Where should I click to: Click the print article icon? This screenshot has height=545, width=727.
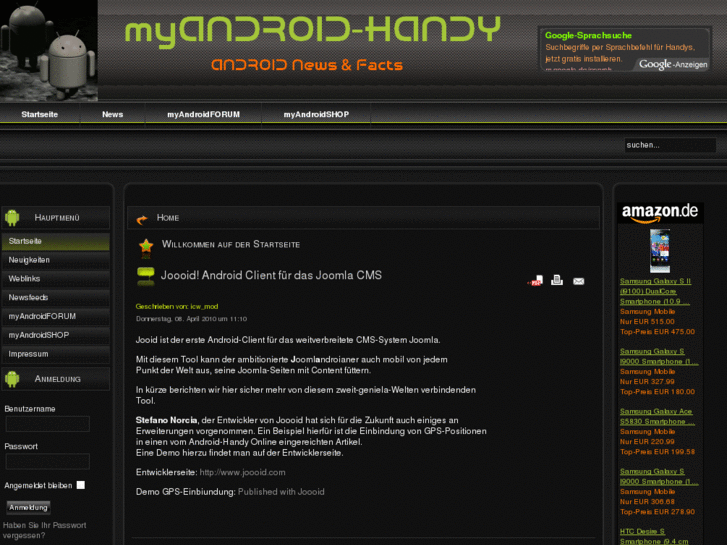pos(557,280)
